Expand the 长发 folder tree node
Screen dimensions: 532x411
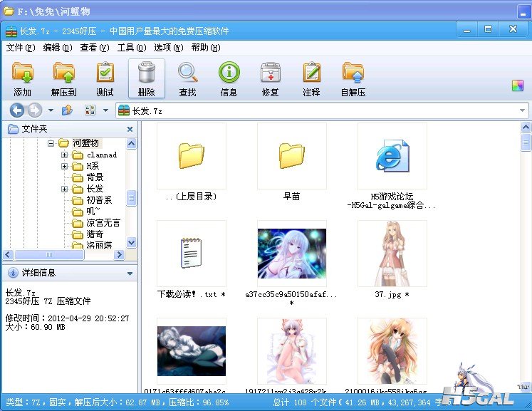(x=65, y=189)
